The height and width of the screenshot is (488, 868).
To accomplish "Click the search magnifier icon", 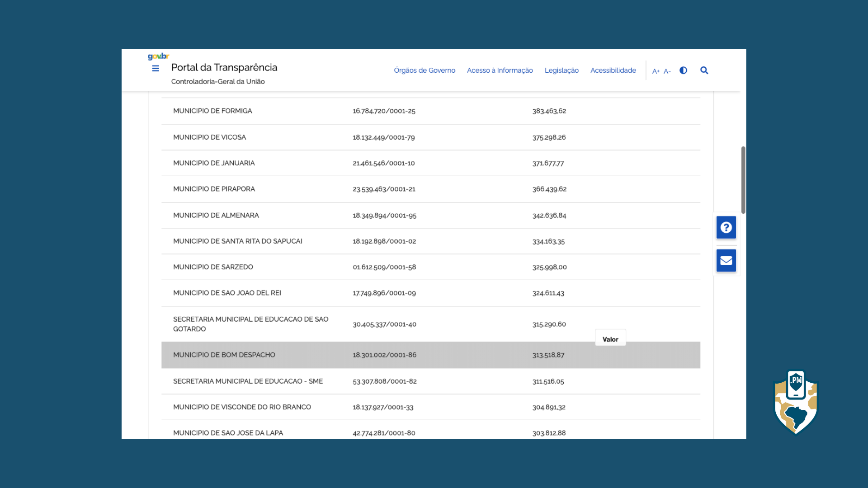I will (704, 70).
